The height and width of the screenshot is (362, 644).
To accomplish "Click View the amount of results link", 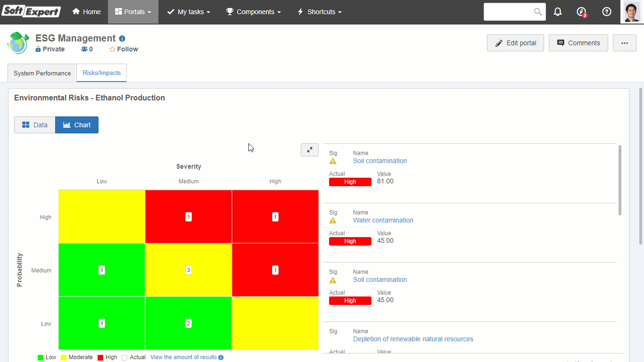I will pos(183,357).
